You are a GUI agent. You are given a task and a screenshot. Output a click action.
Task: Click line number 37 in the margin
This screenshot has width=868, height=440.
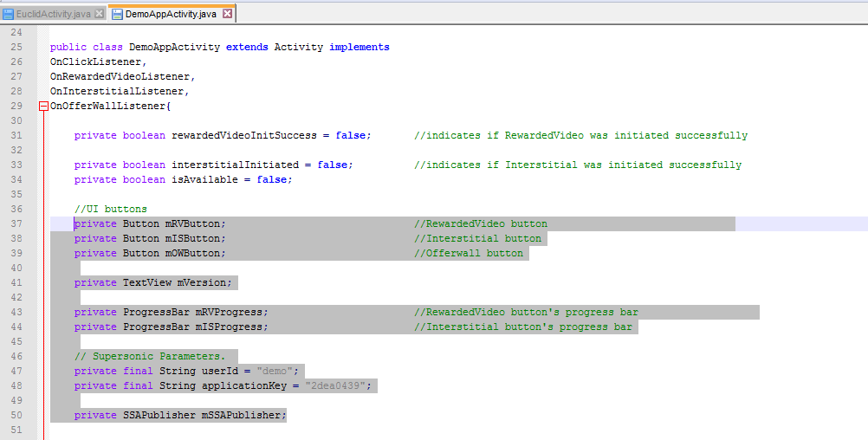tap(16, 224)
